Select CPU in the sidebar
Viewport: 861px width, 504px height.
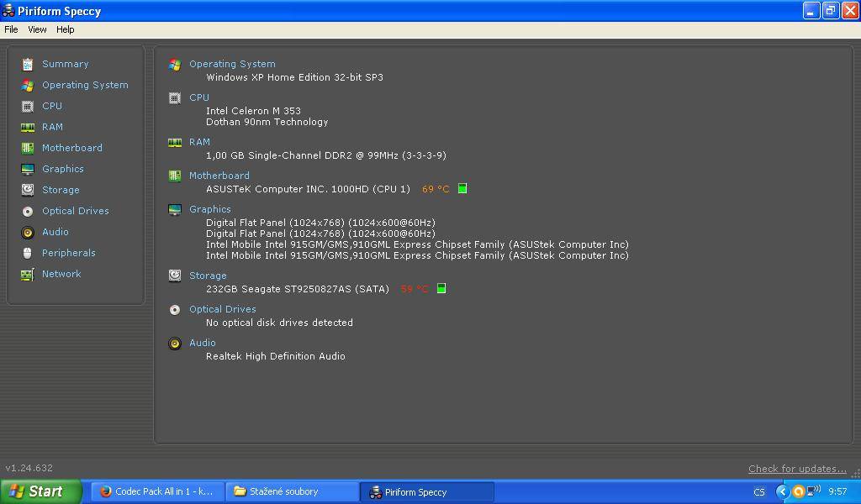tap(52, 106)
